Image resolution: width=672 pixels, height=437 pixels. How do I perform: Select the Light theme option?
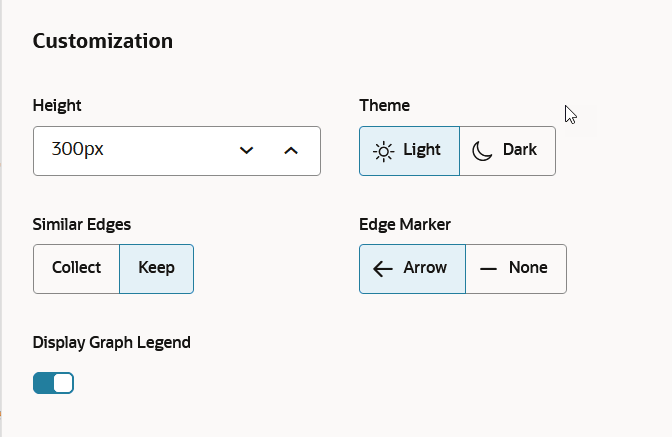[409, 151]
